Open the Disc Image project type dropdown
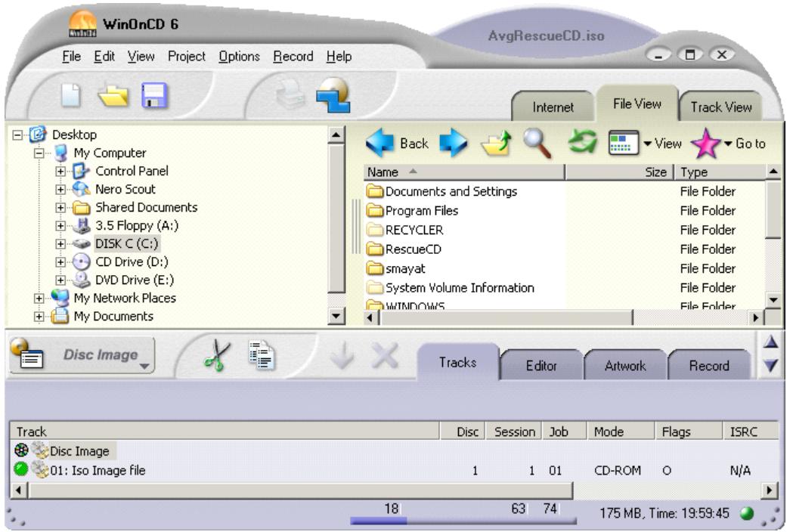This screenshot has height=532, width=793. [x=144, y=367]
